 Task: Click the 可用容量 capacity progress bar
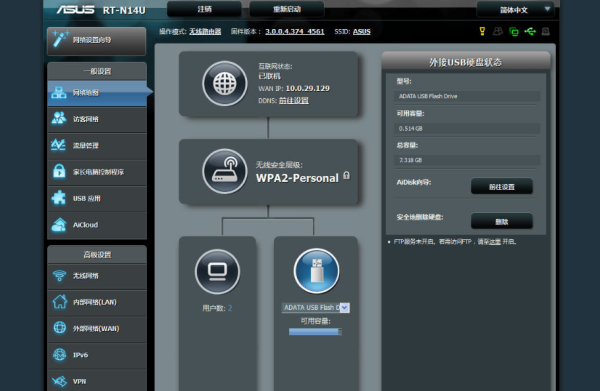pyautogui.click(x=315, y=332)
